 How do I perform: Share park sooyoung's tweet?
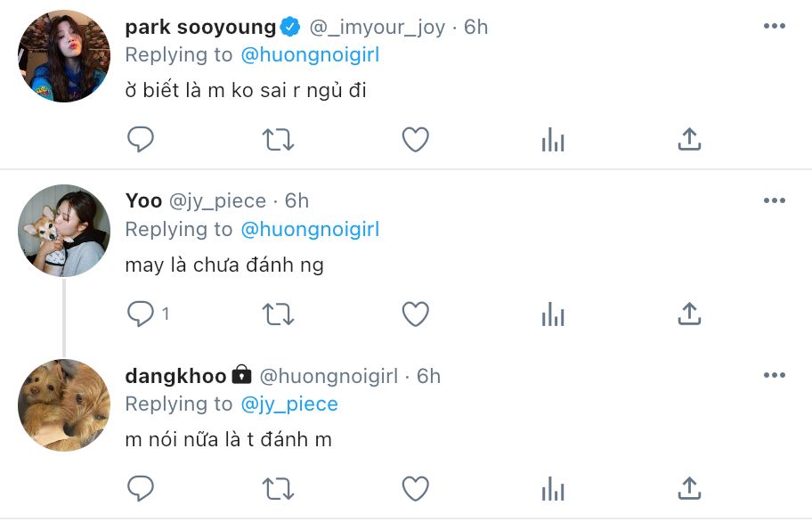(x=689, y=139)
